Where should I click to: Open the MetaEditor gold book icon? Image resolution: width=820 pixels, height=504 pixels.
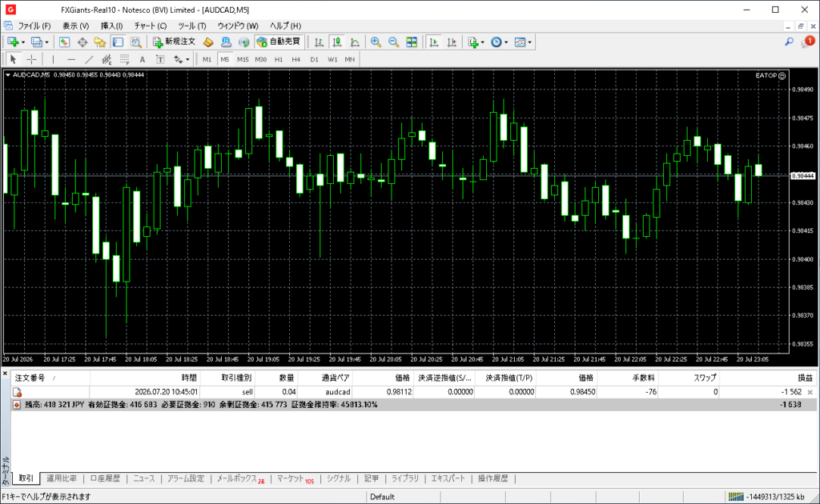[x=208, y=42]
